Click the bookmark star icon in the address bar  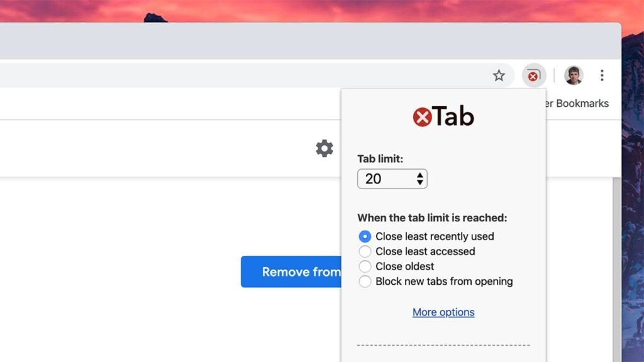pos(499,75)
